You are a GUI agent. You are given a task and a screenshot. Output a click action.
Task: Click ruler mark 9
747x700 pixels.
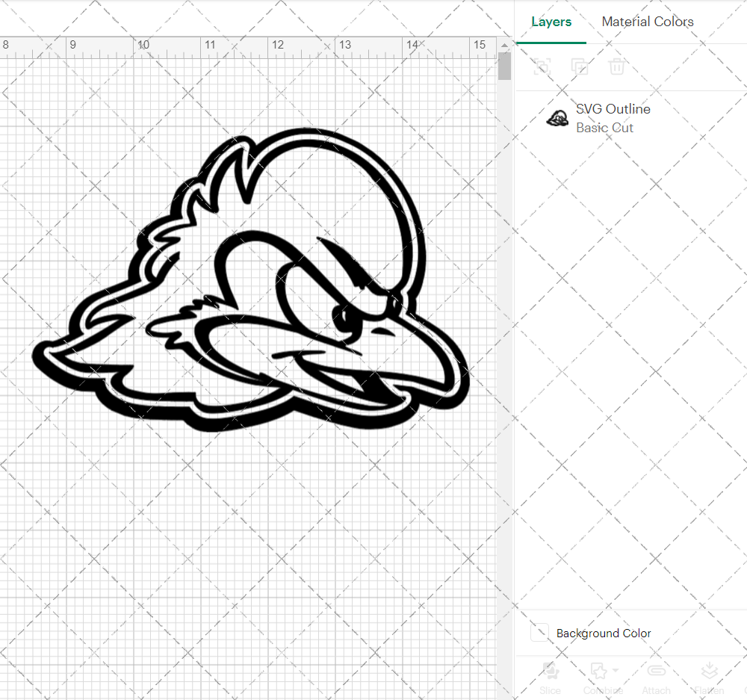73,45
